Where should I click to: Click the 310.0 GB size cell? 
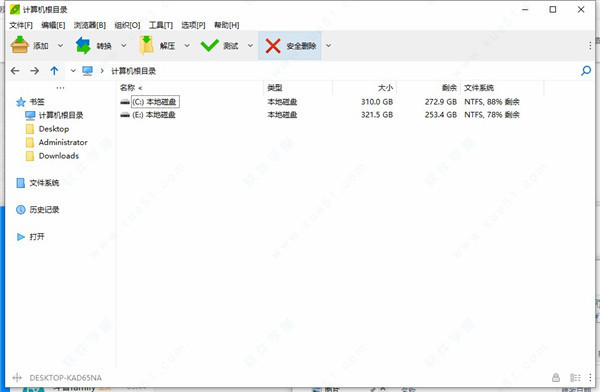pyautogui.click(x=377, y=102)
